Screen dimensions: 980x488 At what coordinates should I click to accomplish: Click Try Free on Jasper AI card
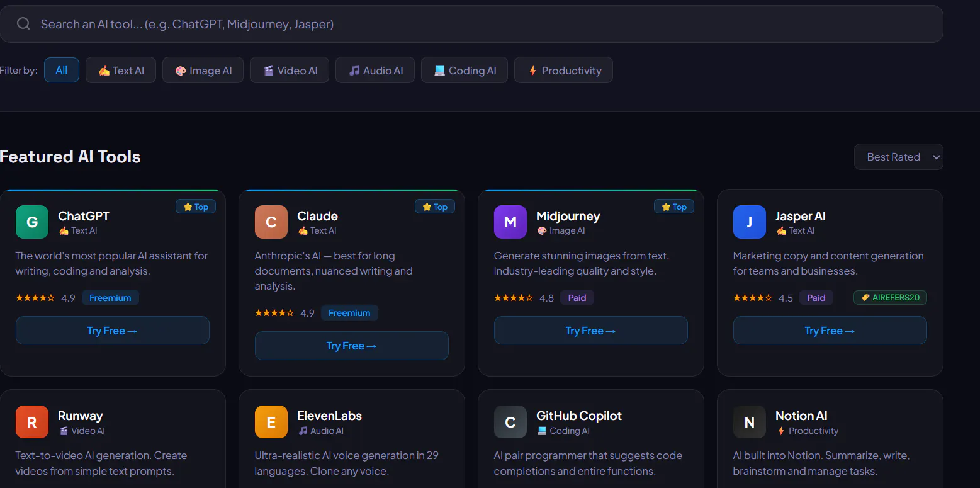[x=830, y=331]
